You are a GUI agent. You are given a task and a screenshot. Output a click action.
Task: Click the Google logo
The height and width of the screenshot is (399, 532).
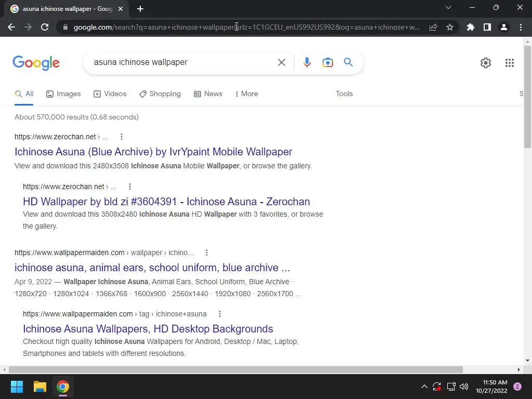[36, 63]
